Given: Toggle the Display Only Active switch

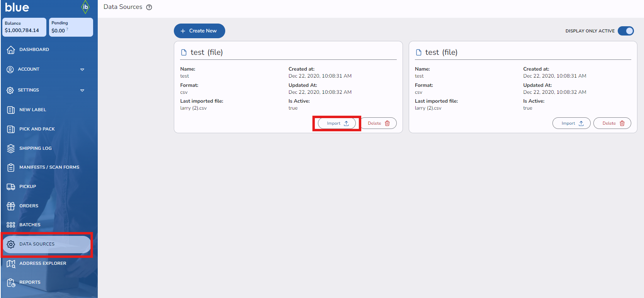Looking at the screenshot, I should pyautogui.click(x=625, y=31).
